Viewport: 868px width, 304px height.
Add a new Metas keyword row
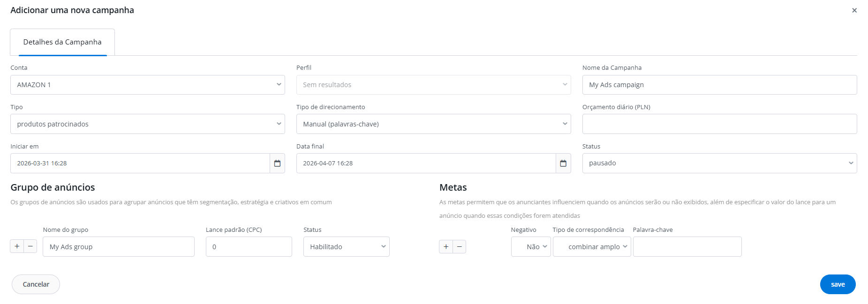coord(446,247)
